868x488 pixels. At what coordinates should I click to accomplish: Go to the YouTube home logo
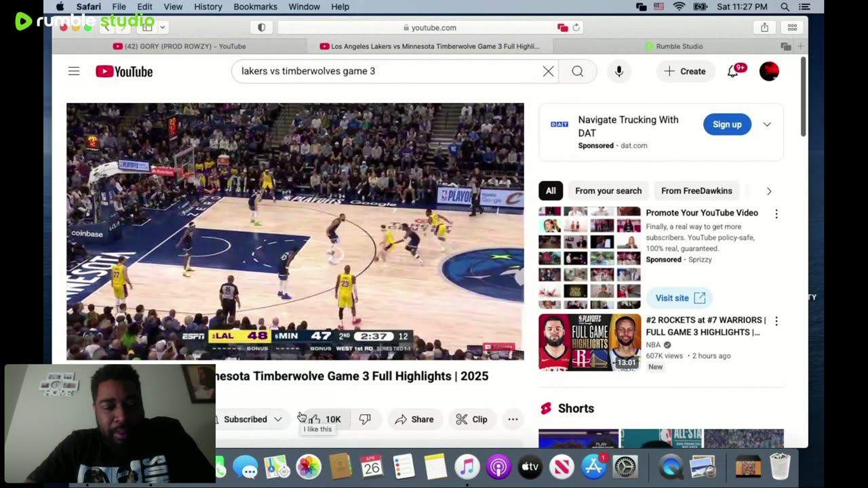[x=124, y=71]
